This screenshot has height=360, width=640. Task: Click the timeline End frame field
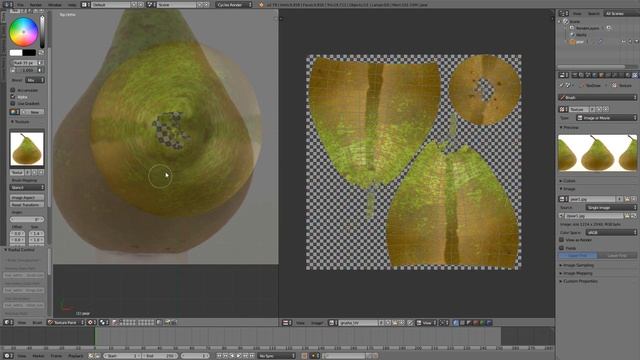160,356
